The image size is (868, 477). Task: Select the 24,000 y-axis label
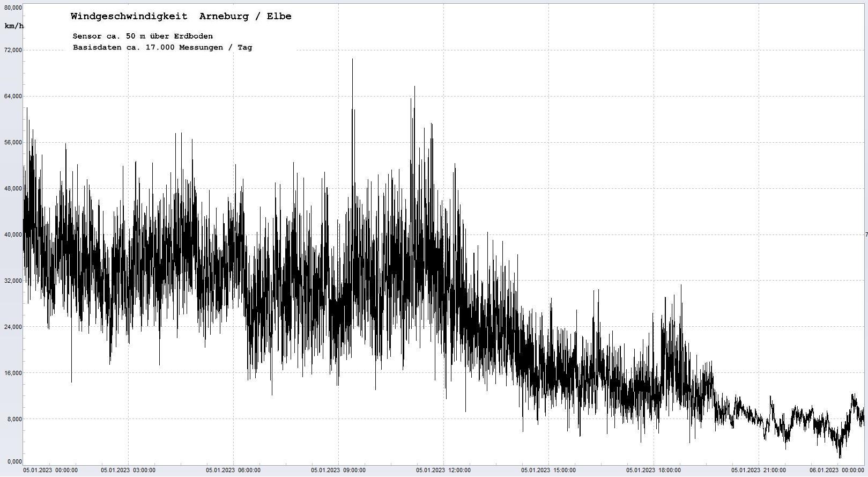13,327
